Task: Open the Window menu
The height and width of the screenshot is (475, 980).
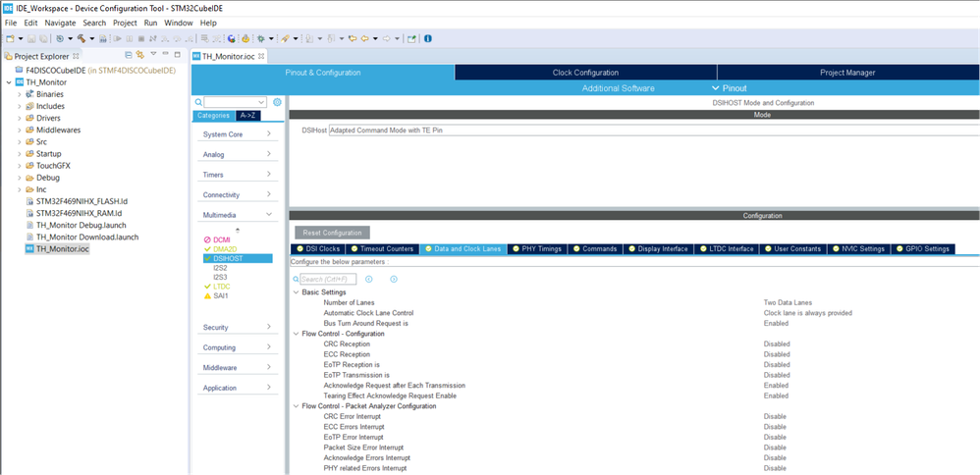Action: click(179, 23)
